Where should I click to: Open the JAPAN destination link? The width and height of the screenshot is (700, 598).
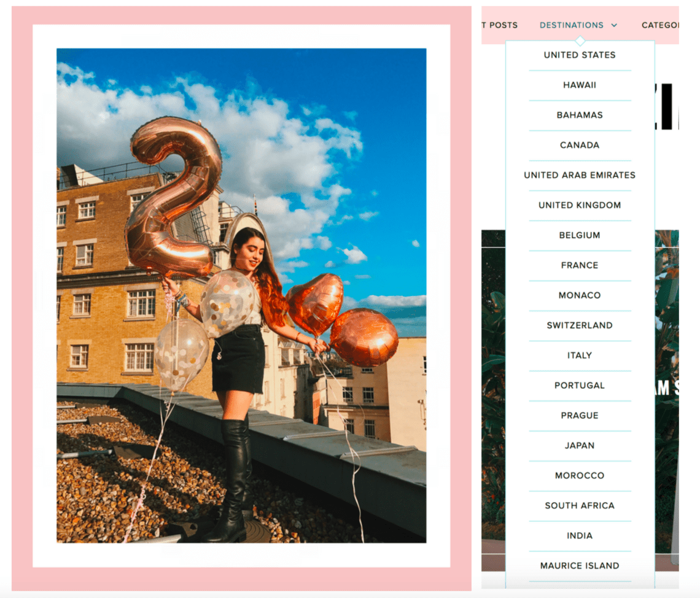(x=579, y=445)
